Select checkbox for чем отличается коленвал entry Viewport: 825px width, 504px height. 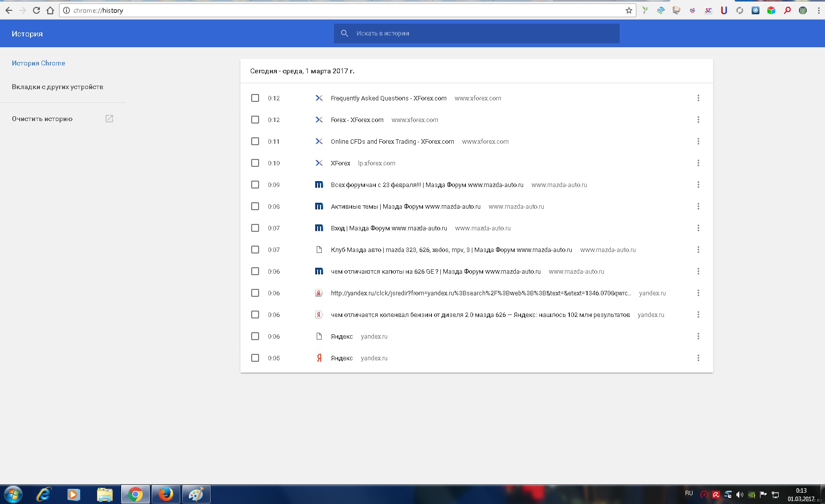coord(255,315)
